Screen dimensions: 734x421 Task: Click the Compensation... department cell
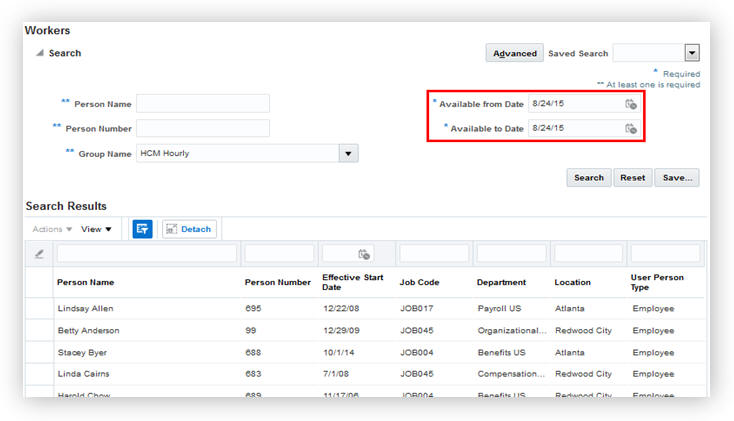coord(511,374)
